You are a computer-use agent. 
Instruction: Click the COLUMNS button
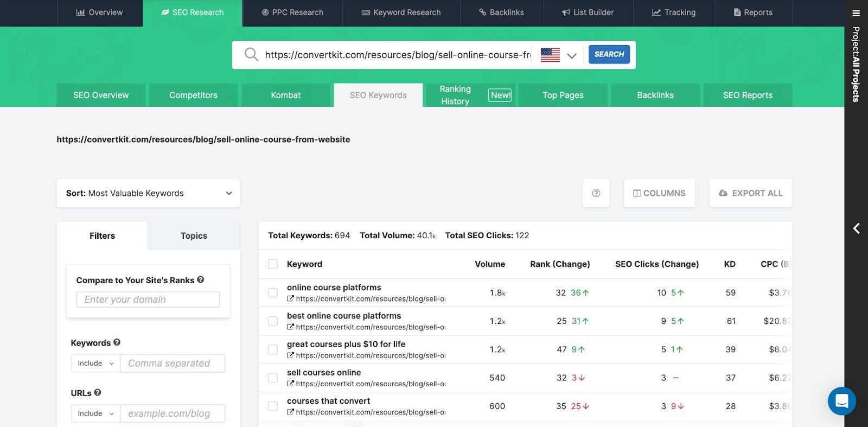coord(659,193)
